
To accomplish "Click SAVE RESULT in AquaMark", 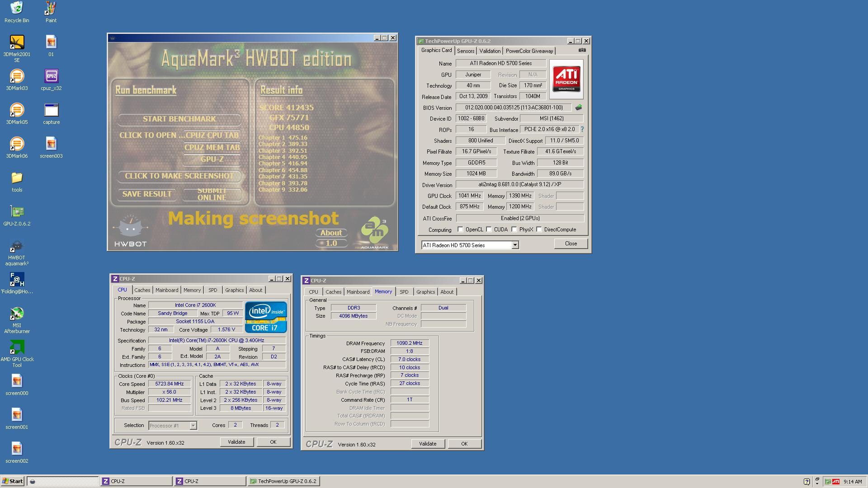I will (x=147, y=194).
